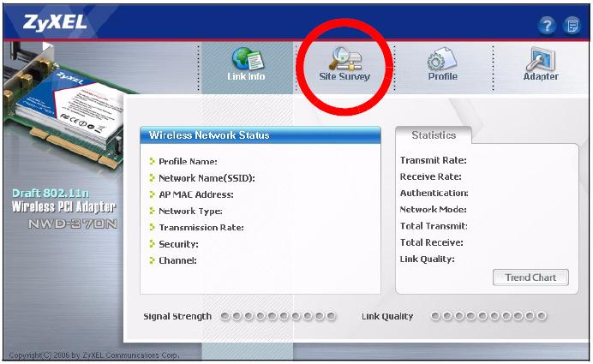Screen dimensions: 593x364
Task: Click the Wireless PCI Adapter text
Action: coord(63,206)
